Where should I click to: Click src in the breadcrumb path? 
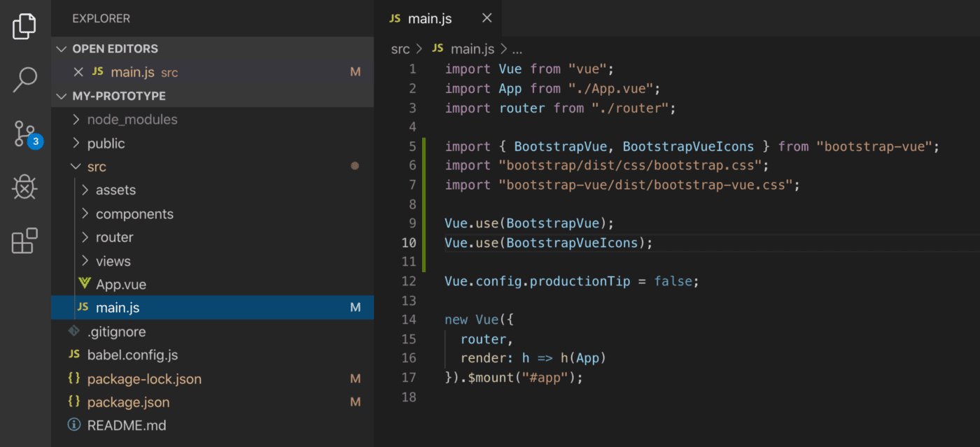[400, 49]
